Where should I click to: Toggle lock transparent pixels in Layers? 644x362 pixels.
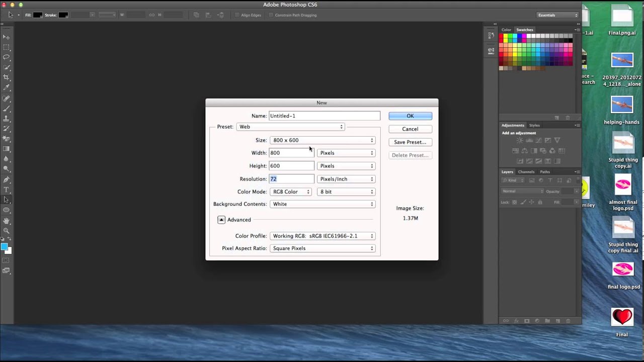tap(514, 202)
